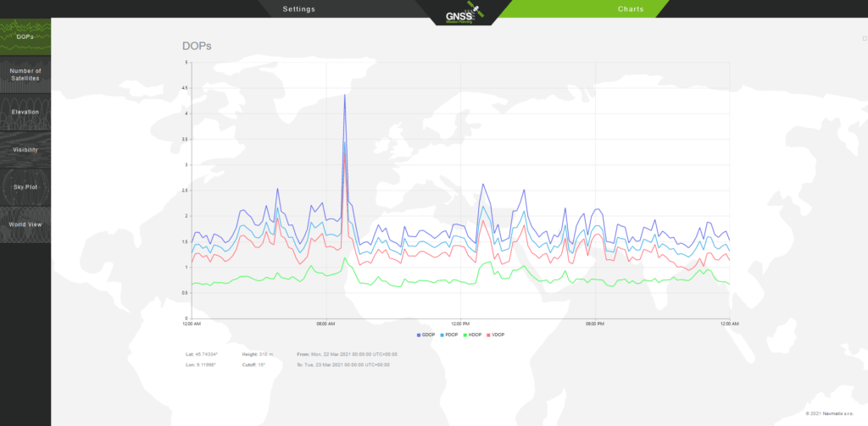Click the blue GDOP color square
Image resolution: width=868 pixels, height=426 pixels.
coord(419,335)
